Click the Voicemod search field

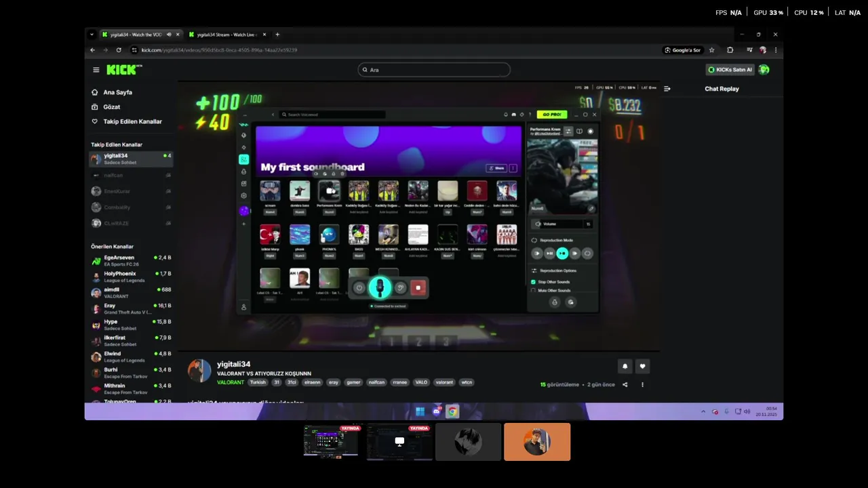pos(333,115)
